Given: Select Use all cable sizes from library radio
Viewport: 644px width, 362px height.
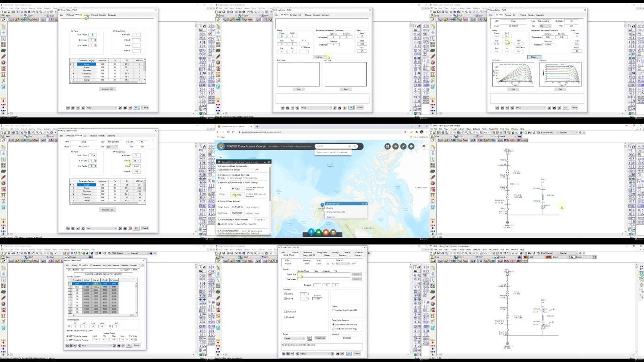Looking at the screenshot, I should [333, 329].
